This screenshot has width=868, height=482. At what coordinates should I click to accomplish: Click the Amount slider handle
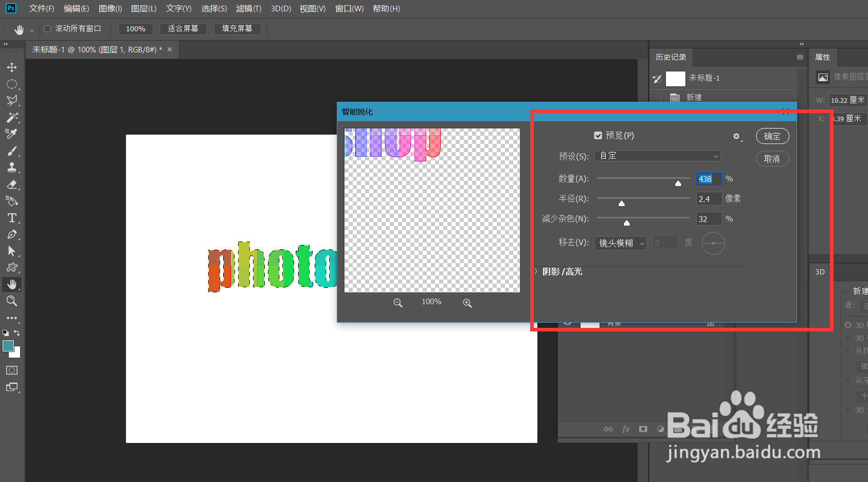678,183
